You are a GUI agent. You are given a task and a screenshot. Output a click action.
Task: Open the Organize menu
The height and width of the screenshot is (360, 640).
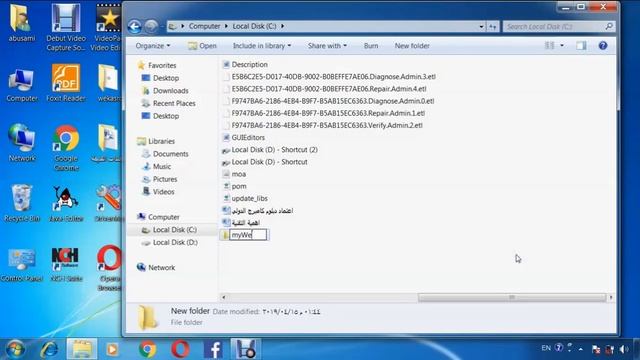tap(153, 46)
